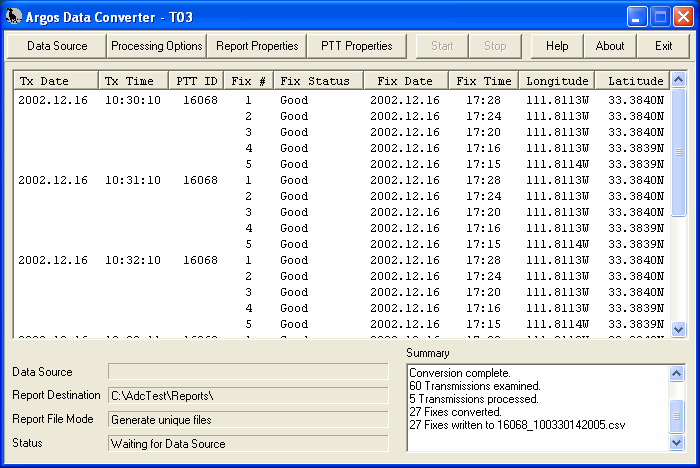Click the 'Waiting for Data Source' status field
The height and width of the screenshot is (468, 700).
tap(248, 443)
